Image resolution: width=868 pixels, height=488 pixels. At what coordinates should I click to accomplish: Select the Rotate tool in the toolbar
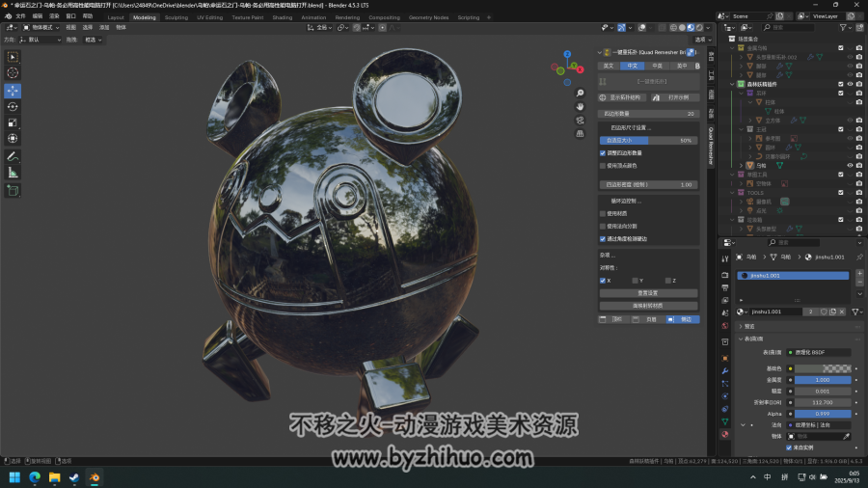coord(13,107)
